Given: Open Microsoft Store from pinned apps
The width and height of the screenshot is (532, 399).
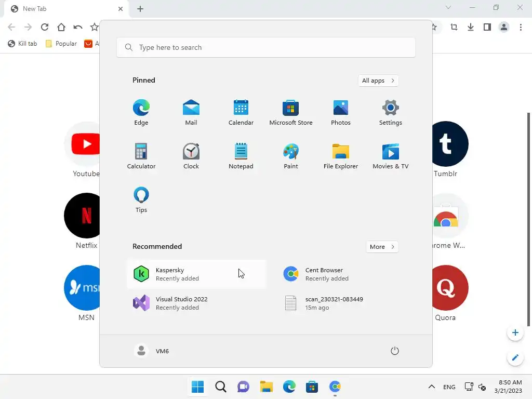Looking at the screenshot, I should coord(291,112).
